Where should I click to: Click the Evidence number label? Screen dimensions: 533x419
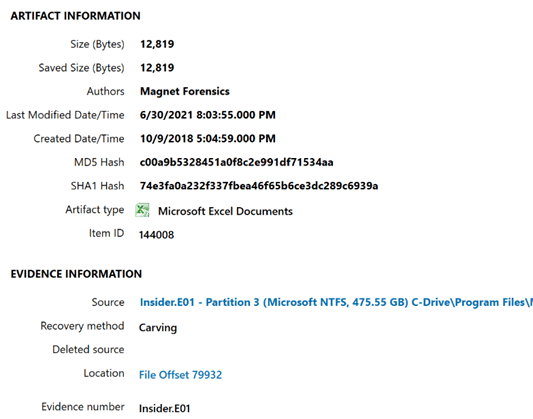83,407
